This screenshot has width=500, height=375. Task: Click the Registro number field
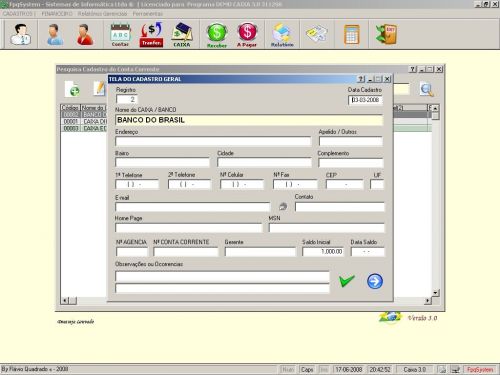[x=127, y=99]
